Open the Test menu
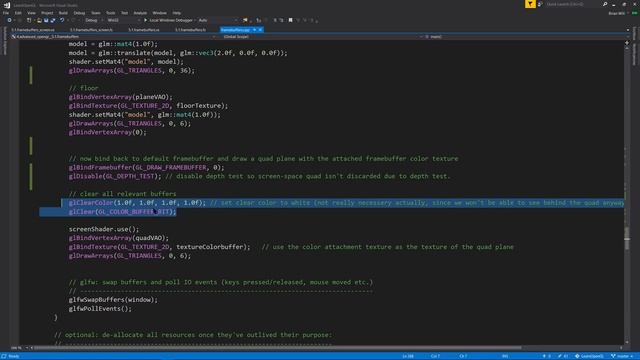640x360 pixels. tap(124, 13)
